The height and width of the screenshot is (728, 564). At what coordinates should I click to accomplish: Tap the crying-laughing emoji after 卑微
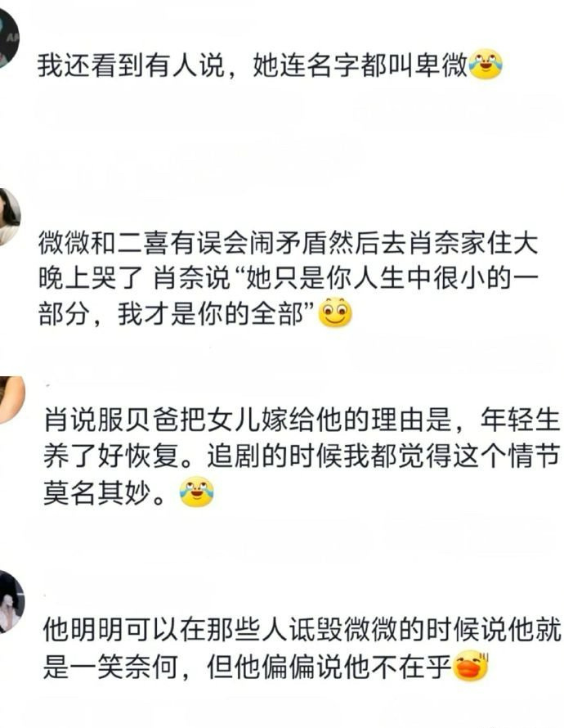point(486,64)
